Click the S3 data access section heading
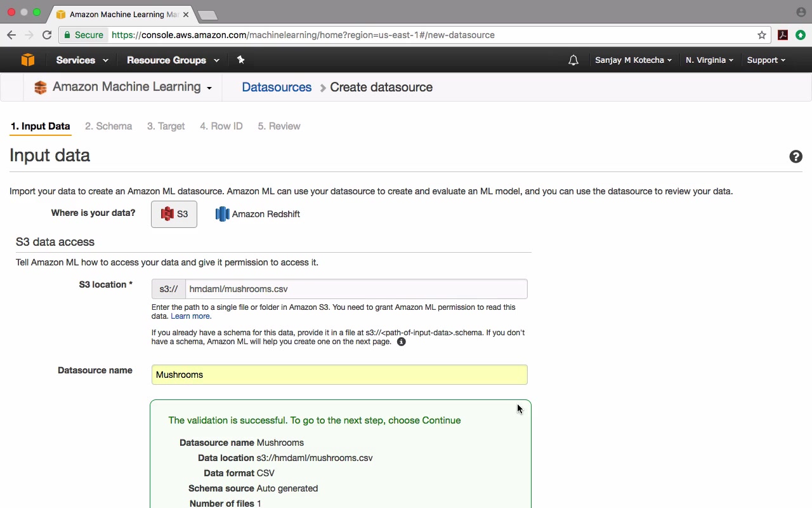Image resolution: width=812 pixels, height=508 pixels. tap(55, 242)
